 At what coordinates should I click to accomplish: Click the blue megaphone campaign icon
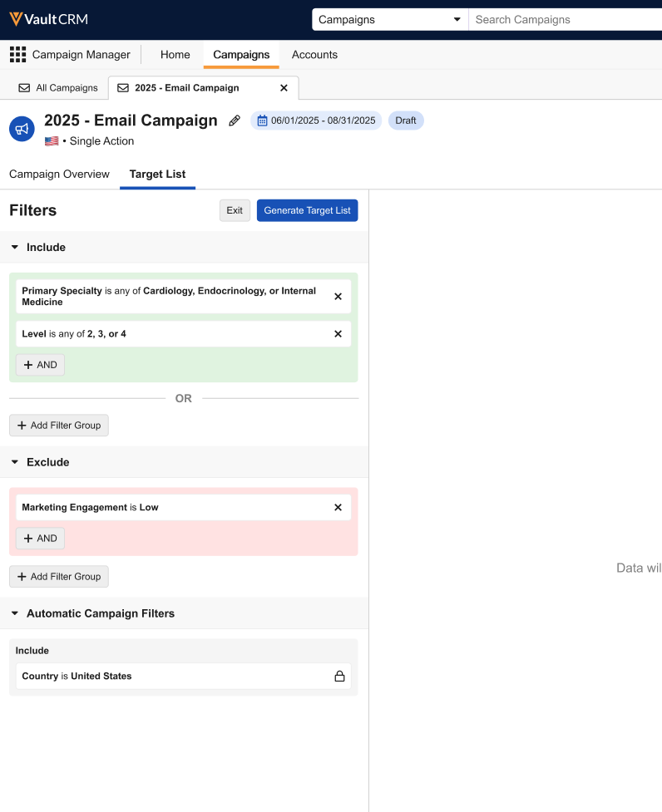coord(22,129)
